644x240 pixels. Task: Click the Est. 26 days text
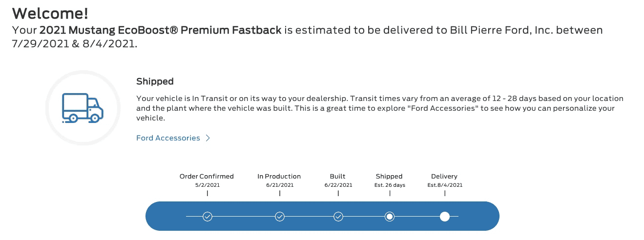(390, 185)
